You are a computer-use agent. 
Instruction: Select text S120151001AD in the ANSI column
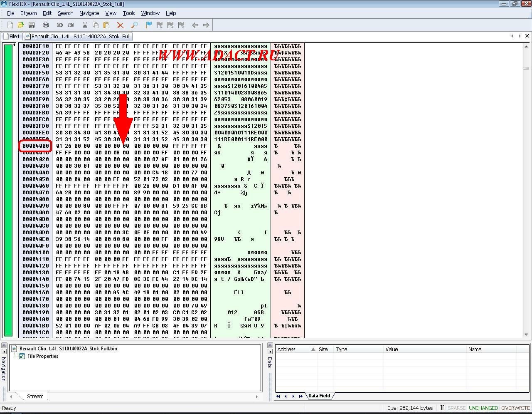[234, 73]
